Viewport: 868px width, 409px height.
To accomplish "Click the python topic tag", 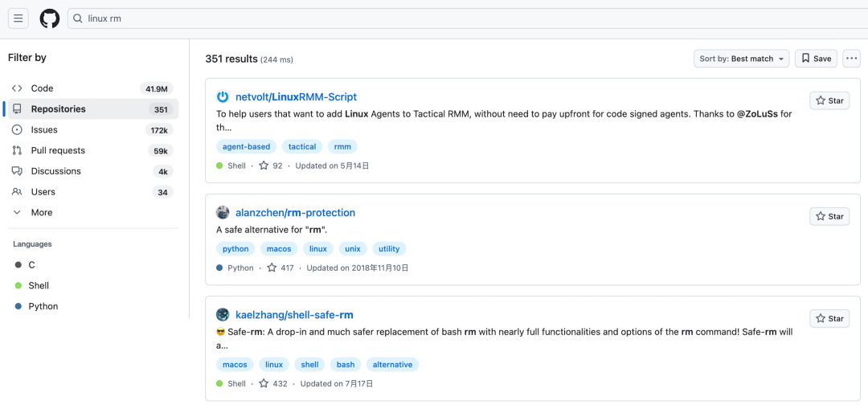I will (235, 249).
